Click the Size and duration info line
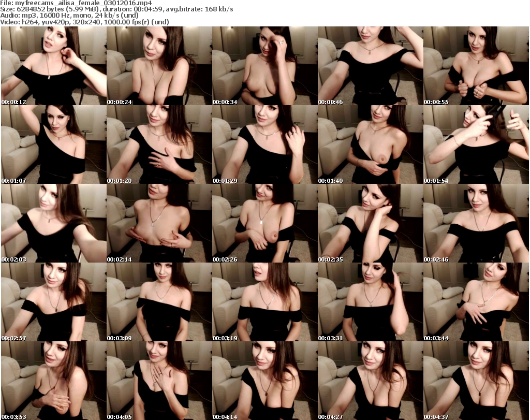Screen dimensions: 530x420 (x=116, y=9)
